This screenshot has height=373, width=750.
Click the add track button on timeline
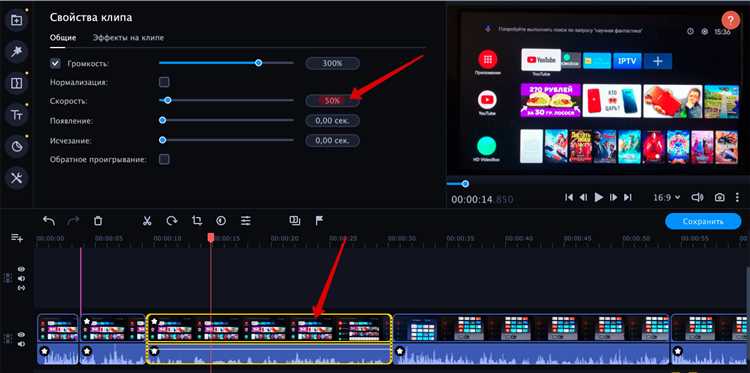pyautogui.click(x=17, y=238)
